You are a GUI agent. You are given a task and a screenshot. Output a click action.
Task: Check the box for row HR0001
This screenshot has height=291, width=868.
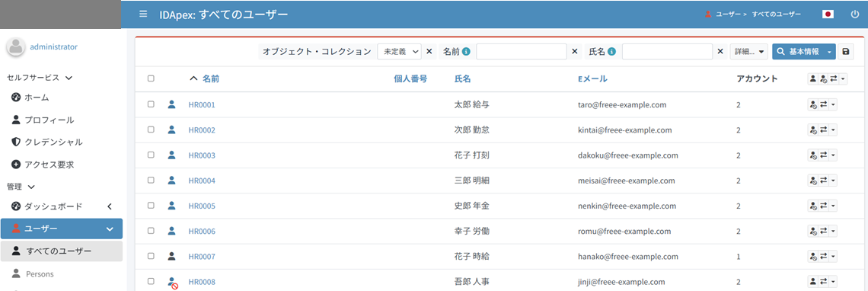(151, 104)
